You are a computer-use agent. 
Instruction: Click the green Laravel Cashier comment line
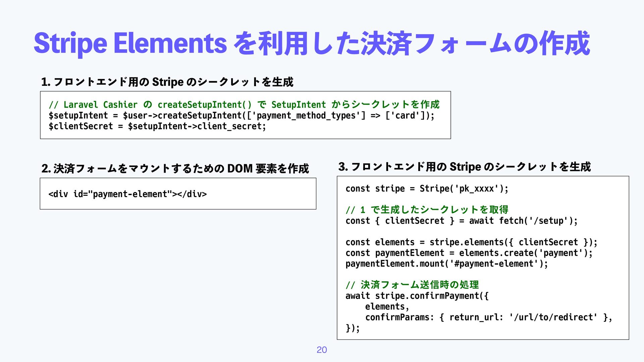pyautogui.click(x=244, y=105)
